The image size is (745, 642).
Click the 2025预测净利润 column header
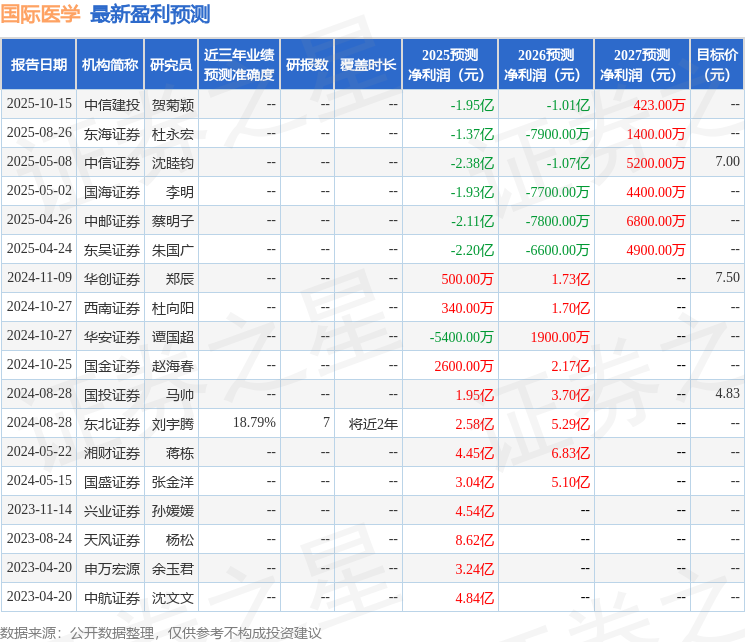[x=450, y=65]
